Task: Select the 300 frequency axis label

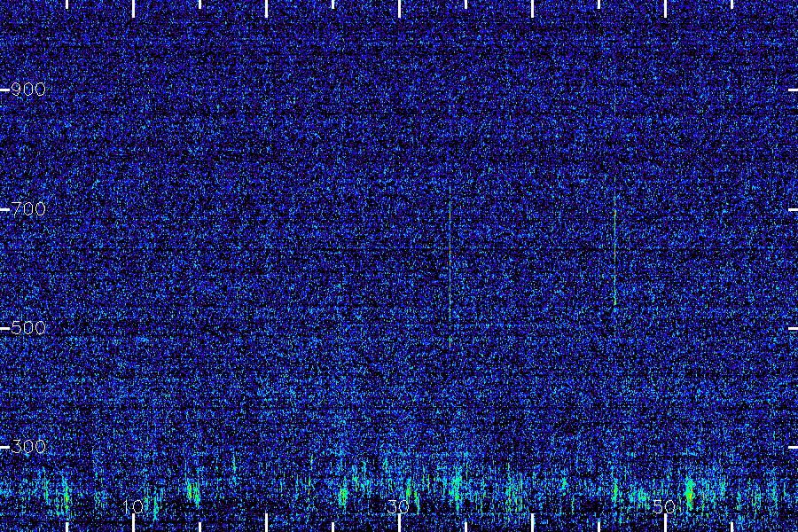Action: [x=28, y=447]
